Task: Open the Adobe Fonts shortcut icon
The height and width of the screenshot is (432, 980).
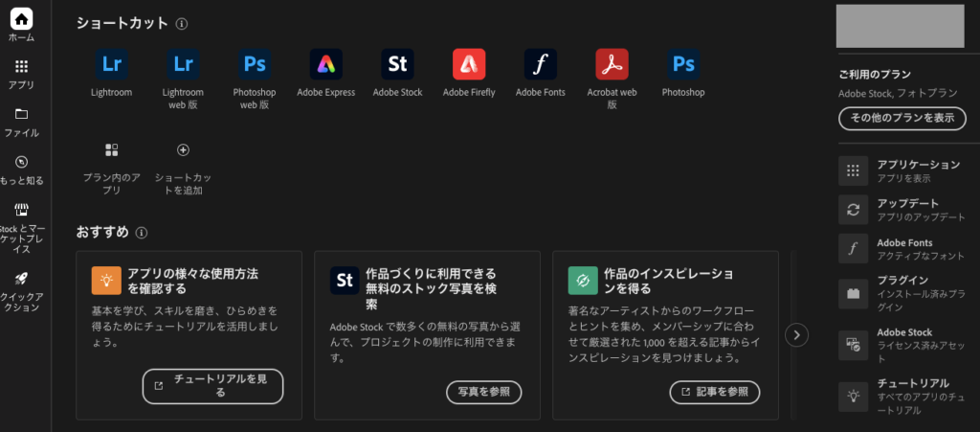Action: [x=541, y=64]
